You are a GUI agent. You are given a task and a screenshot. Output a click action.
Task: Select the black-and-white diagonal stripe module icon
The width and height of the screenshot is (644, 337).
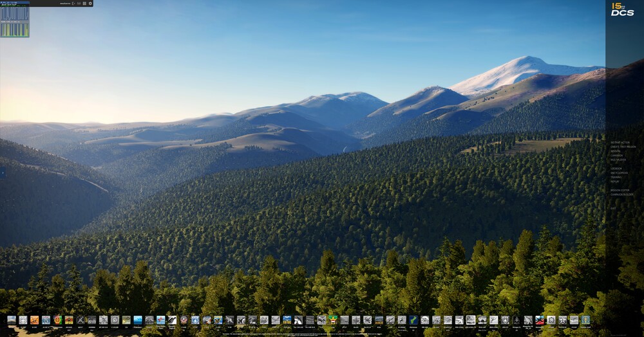[172, 320]
